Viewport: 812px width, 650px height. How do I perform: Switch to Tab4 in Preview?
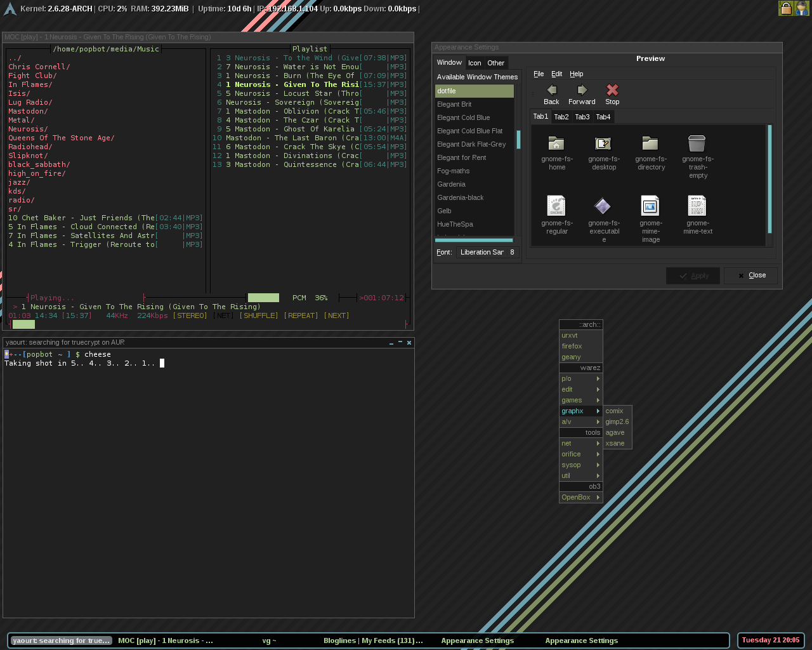point(603,117)
